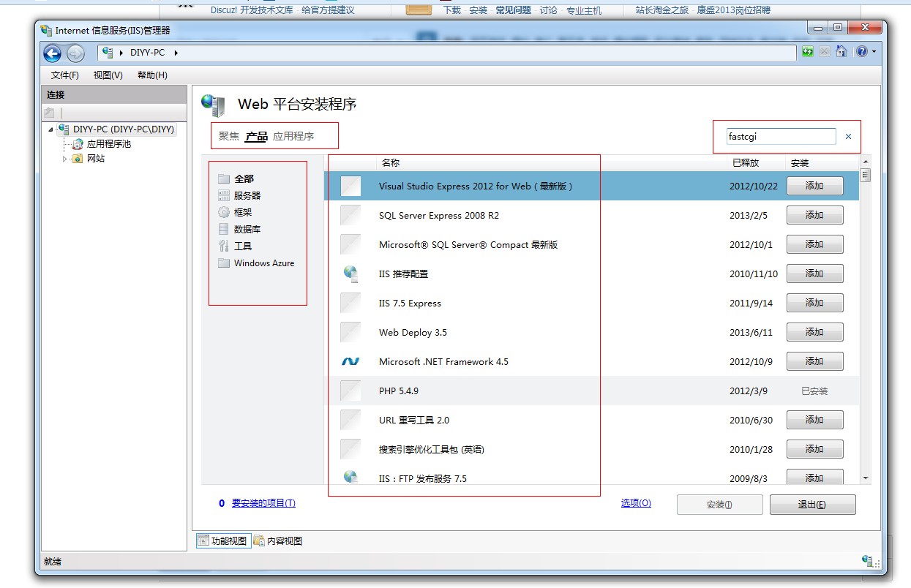Viewport: 911px width, 588px height.
Task: Select the 服务器 category icon
Action: click(x=224, y=195)
